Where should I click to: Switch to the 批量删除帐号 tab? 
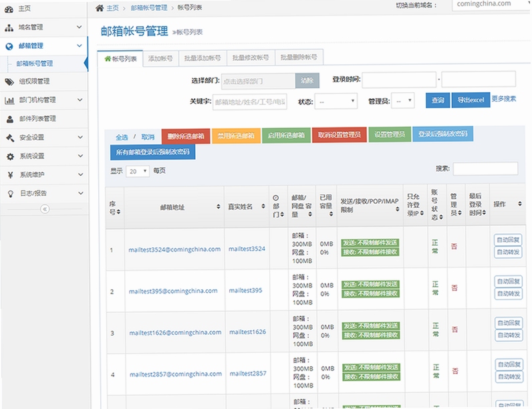[299, 57]
